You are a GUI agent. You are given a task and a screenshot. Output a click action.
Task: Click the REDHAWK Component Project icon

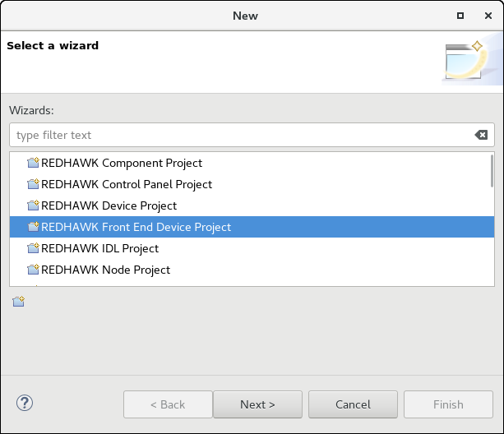[33, 163]
